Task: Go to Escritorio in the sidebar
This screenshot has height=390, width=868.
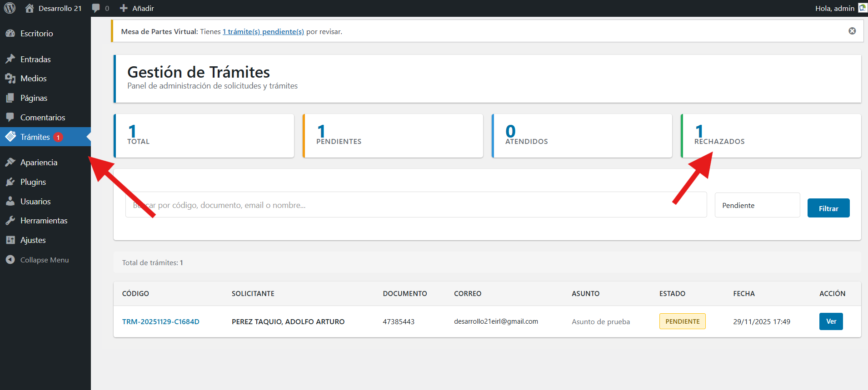Action: 36,34
